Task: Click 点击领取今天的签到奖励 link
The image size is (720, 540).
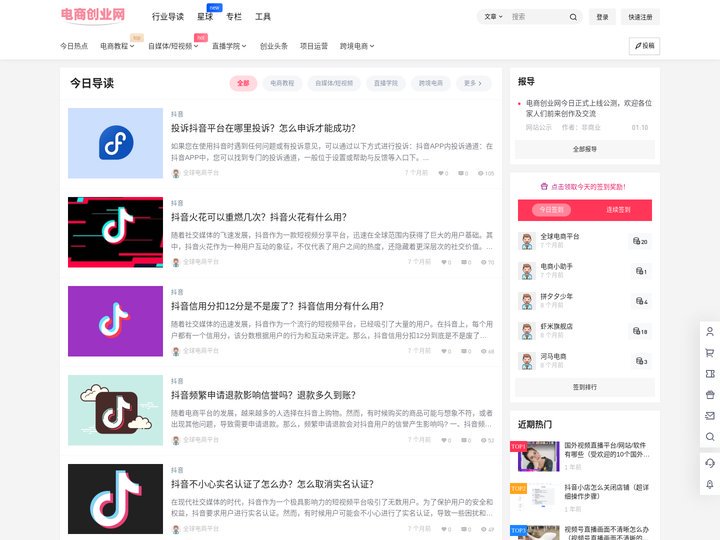Action: pyautogui.click(x=588, y=187)
